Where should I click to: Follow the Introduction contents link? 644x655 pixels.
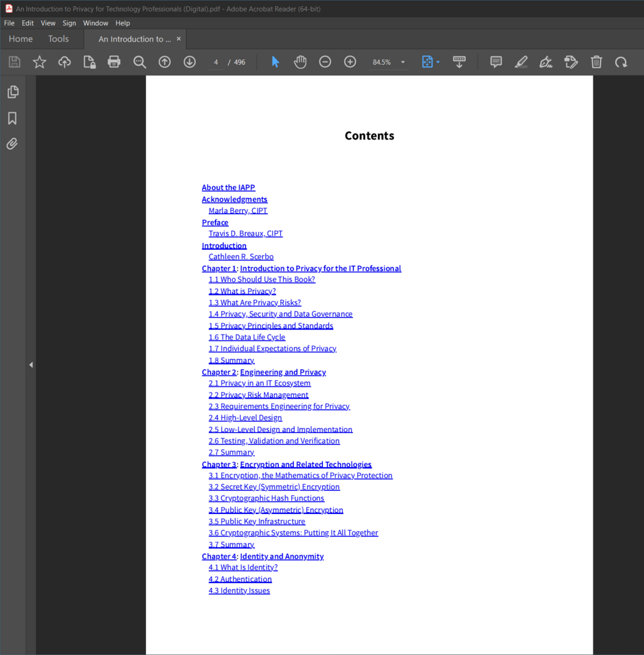click(x=224, y=245)
